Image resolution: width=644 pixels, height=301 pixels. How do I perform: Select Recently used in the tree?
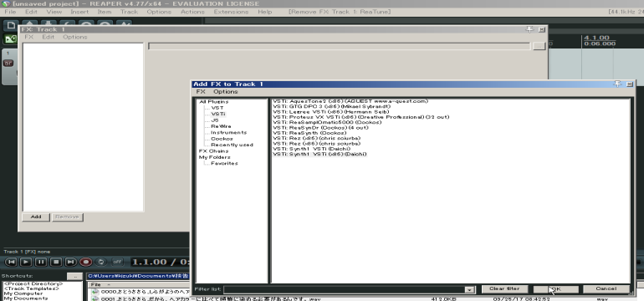pos(232,145)
